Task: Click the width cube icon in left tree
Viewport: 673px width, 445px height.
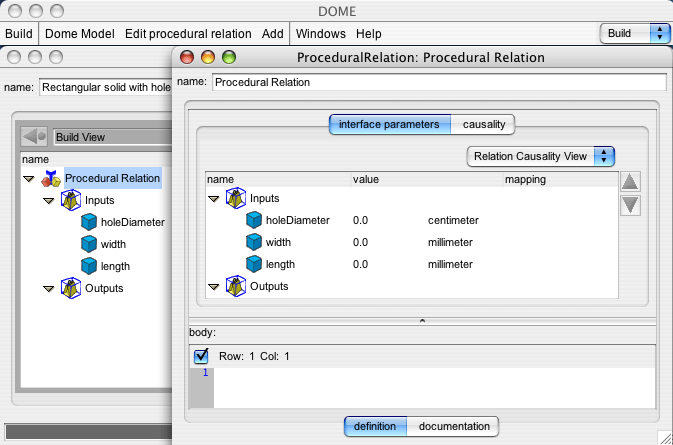Action: point(89,244)
